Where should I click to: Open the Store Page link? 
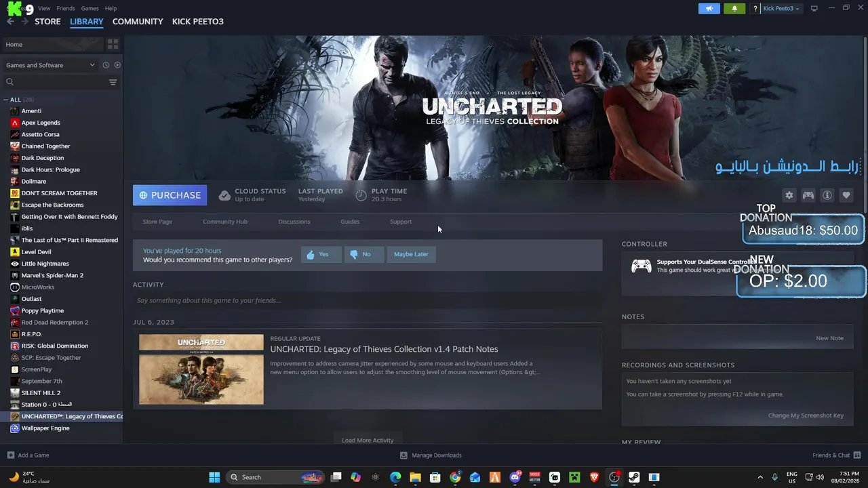[157, 222]
